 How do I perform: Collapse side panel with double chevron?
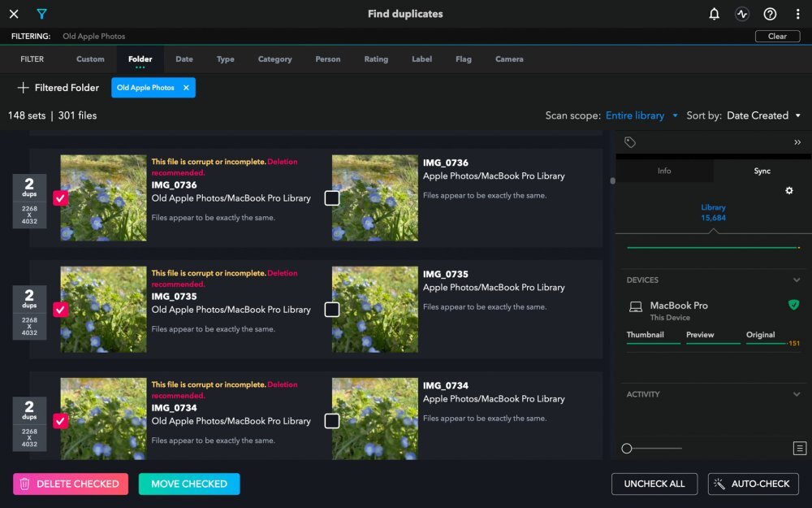pyautogui.click(x=797, y=142)
